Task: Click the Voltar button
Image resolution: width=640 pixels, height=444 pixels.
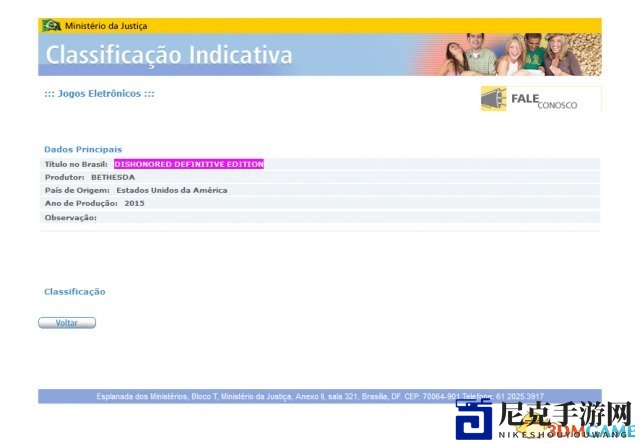Action: coord(67,323)
